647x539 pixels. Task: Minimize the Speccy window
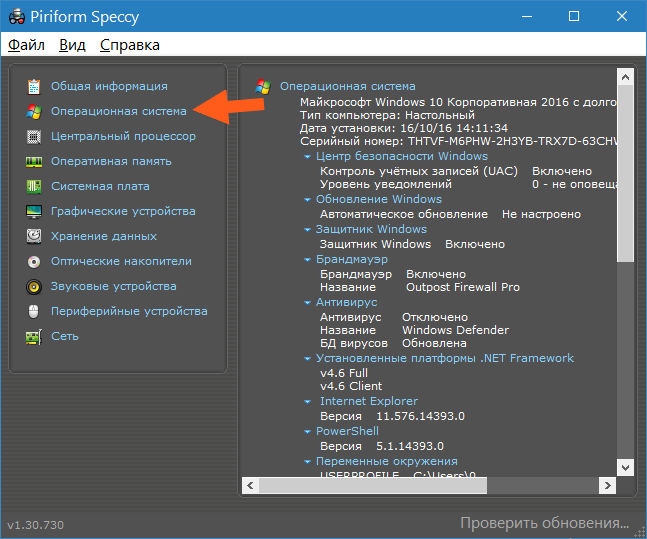pos(527,17)
